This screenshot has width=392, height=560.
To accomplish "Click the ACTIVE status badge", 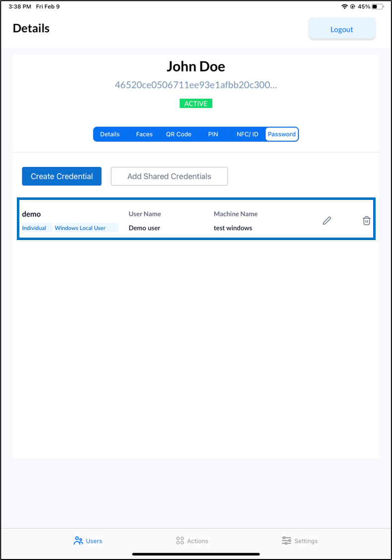I will pos(196,104).
